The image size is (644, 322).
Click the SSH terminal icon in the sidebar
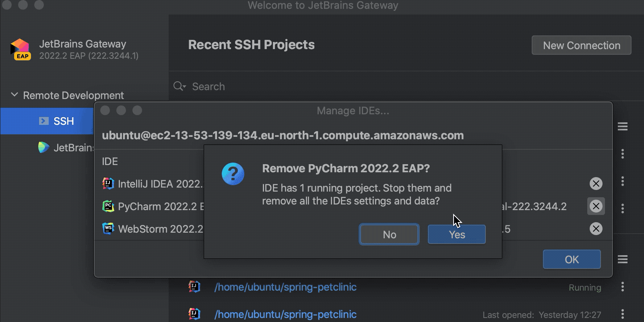[43, 121]
